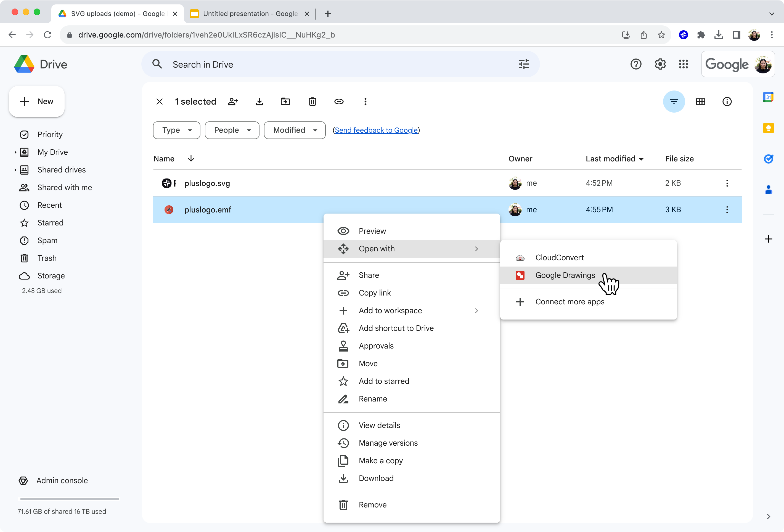The image size is (784, 532).
Task: Expand the My Drive tree arrow
Action: (15, 152)
